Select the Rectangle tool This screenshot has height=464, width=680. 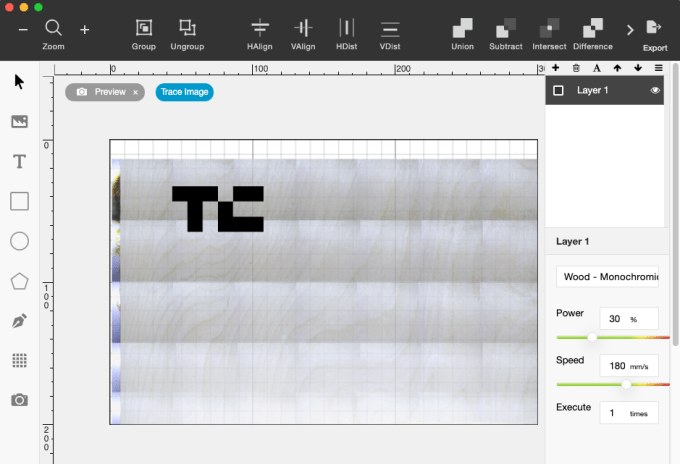pyautogui.click(x=20, y=201)
